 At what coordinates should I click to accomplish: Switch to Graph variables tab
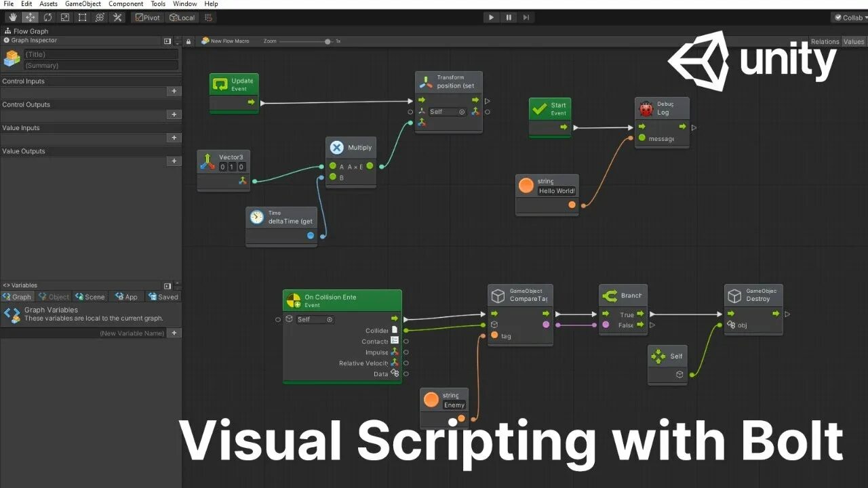pos(17,297)
